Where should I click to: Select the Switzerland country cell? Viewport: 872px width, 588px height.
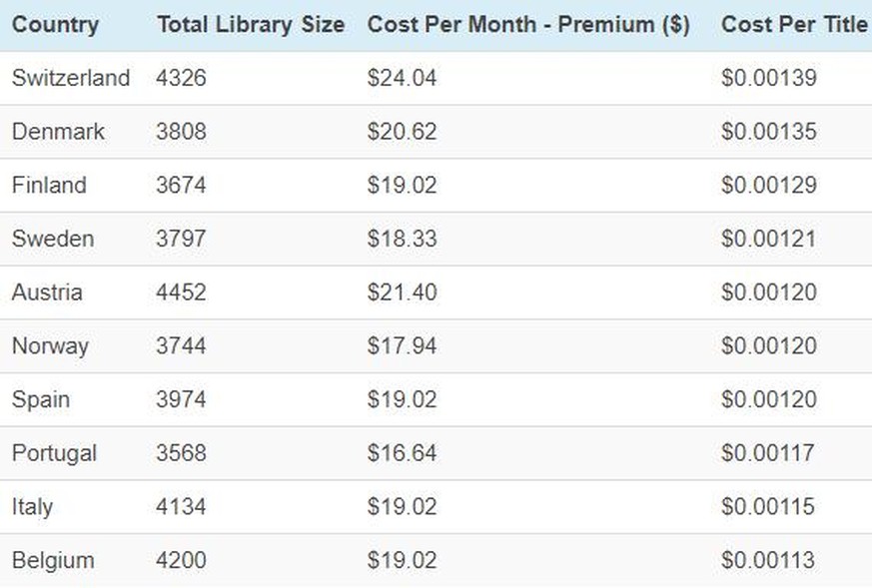(71, 78)
